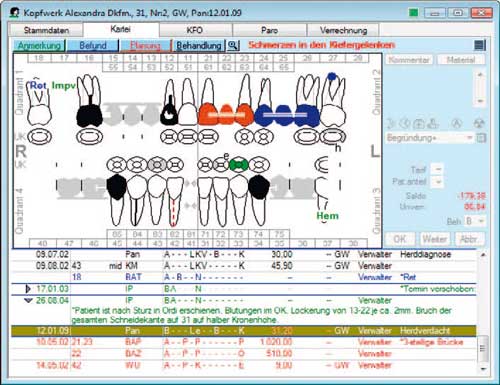Image resolution: width=500 pixels, height=385 pixels.
Task: Click the black crown on tooth 16
Action: tap(89, 116)
